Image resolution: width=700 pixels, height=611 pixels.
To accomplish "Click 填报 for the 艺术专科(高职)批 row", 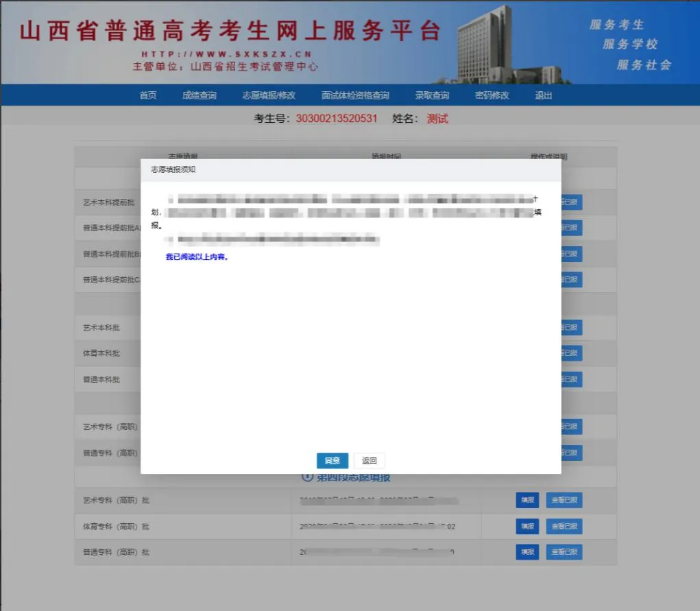I will click(x=527, y=500).
